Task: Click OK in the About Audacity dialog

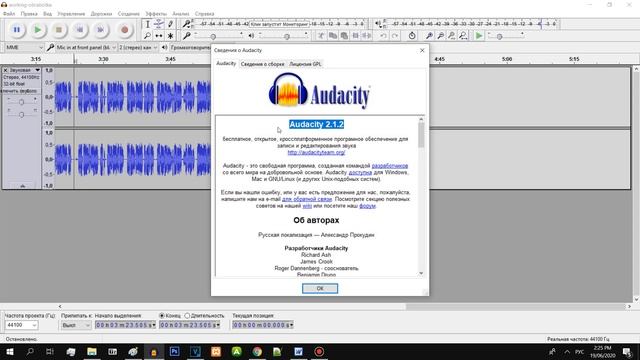Action: (x=320, y=289)
